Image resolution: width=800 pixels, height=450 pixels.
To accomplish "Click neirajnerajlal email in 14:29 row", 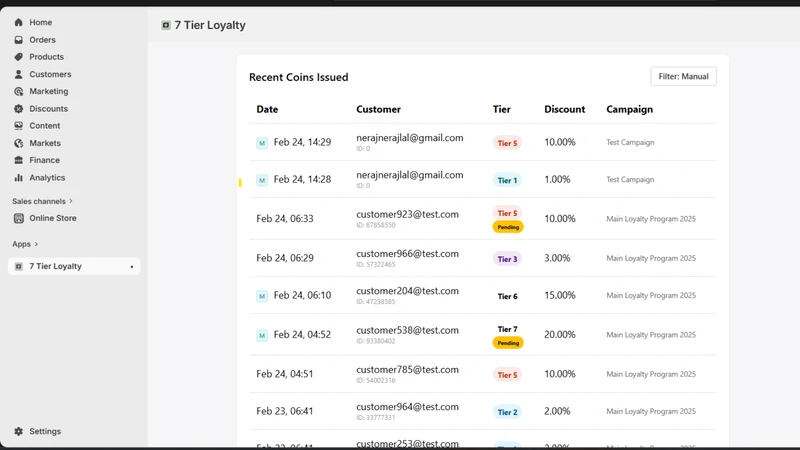I will pos(410,138).
